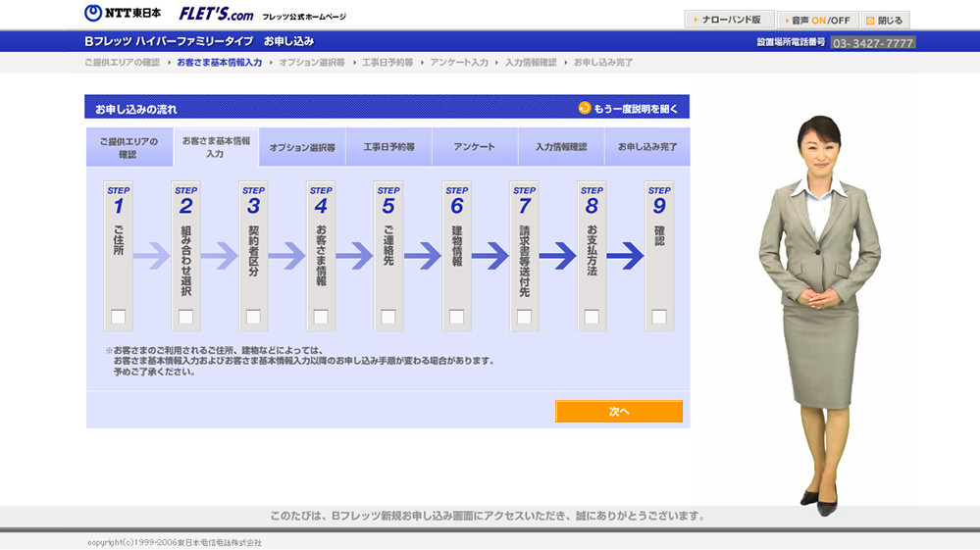Image resolution: width=980 pixels, height=550 pixels.
Task: Click the お客さま基本情報入力 breadcrumb
Action: coord(220,63)
